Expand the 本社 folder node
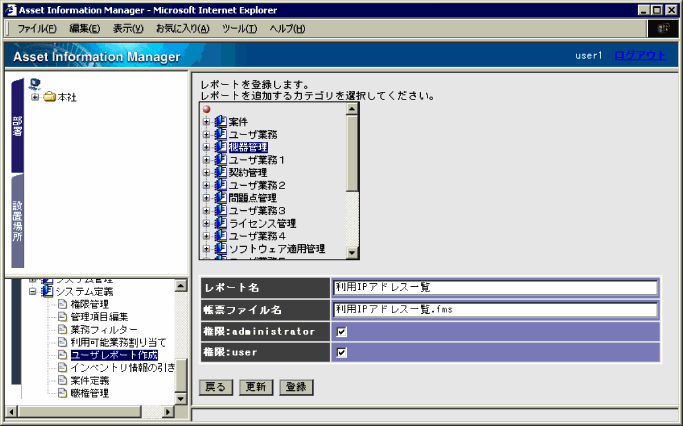Viewport: 683px width, 426px height. [35, 97]
